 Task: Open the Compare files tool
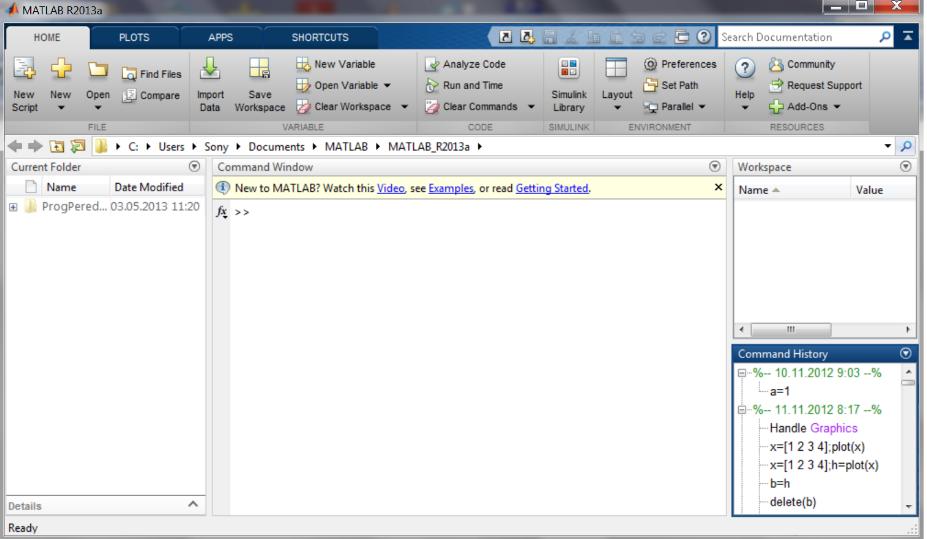pos(151,95)
